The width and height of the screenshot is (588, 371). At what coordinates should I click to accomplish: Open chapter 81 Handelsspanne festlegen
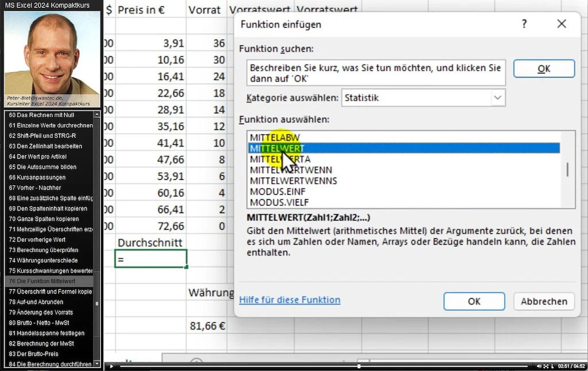pos(49,333)
